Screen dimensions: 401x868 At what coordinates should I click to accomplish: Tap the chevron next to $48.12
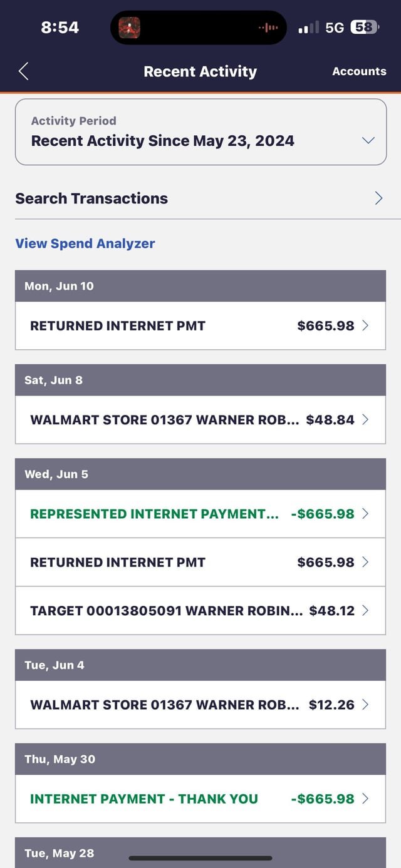pyautogui.click(x=365, y=610)
